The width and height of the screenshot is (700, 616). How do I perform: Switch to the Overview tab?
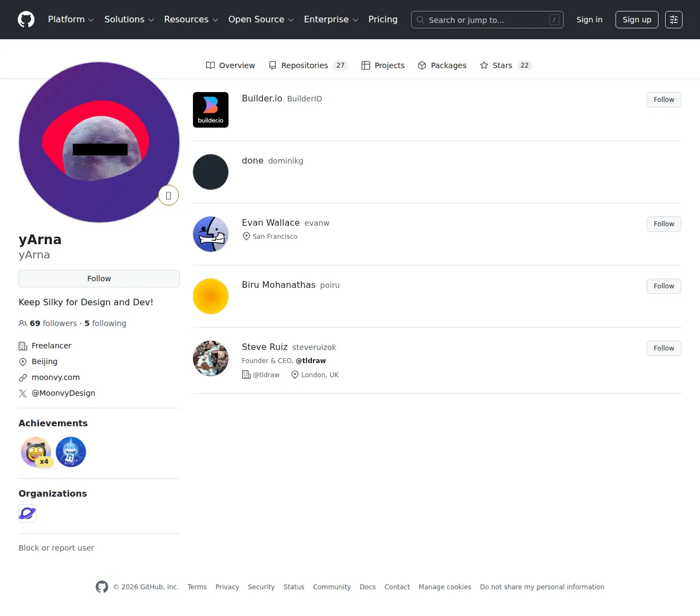pyautogui.click(x=230, y=65)
